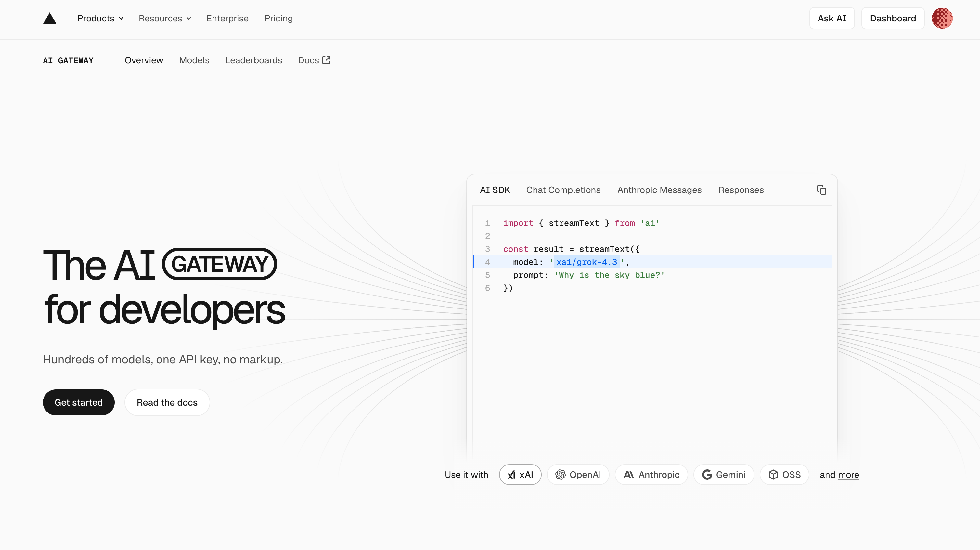Follow the 'more' underlined link
This screenshot has width=980, height=550.
848,475
